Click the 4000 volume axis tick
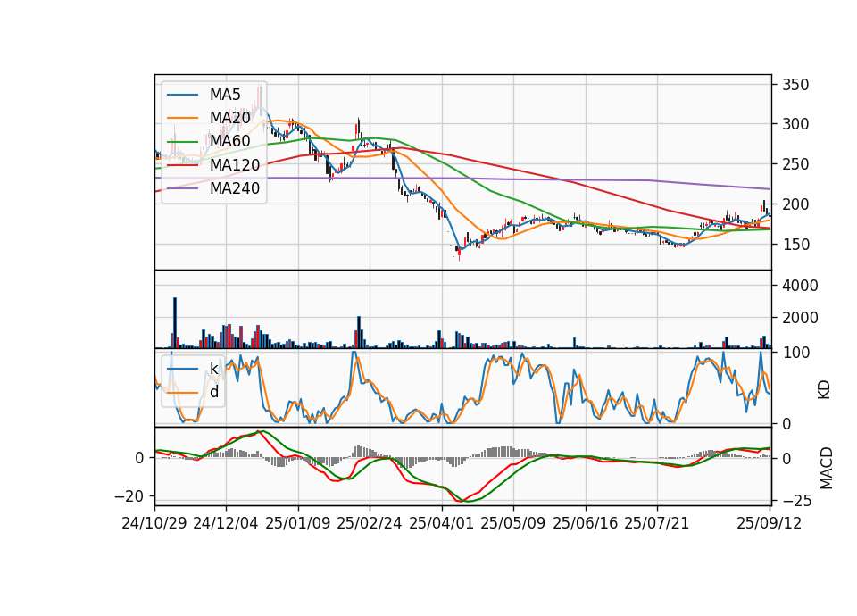Screen dimensions: 857x616 point(800,286)
